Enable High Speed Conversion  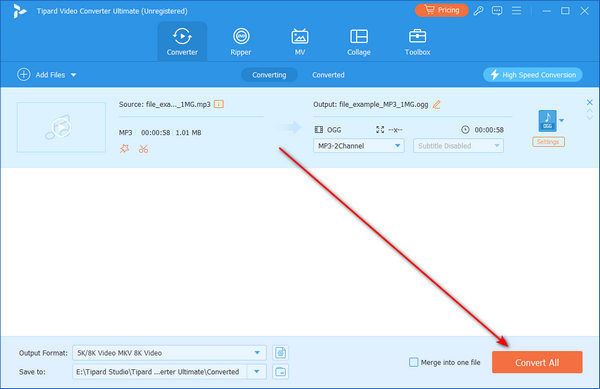pos(533,75)
